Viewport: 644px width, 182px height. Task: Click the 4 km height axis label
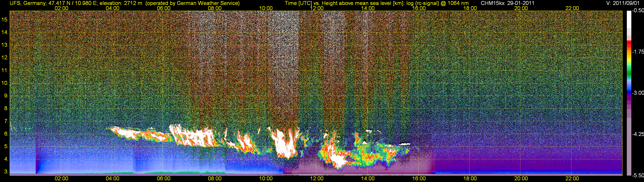[6, 159]
